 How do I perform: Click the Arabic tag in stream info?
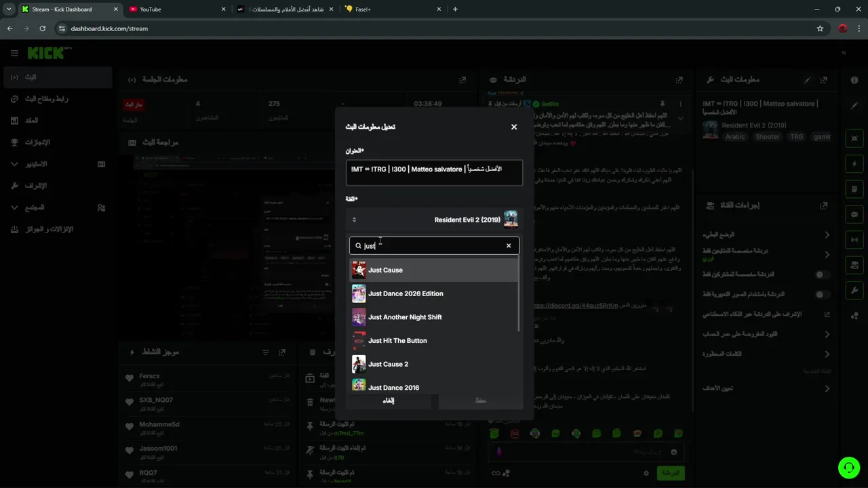click(735, 136)
